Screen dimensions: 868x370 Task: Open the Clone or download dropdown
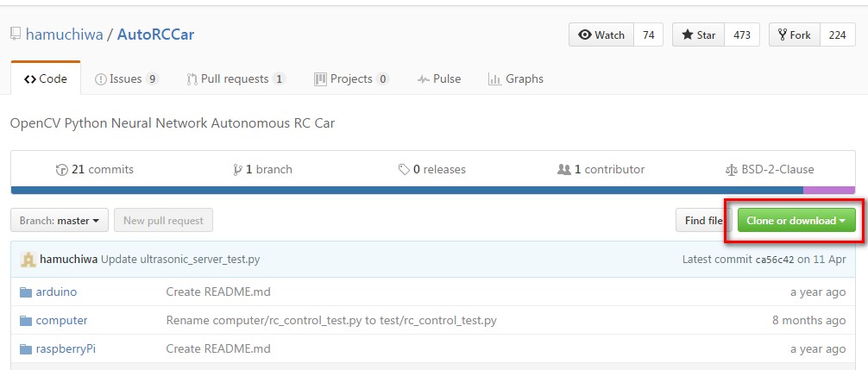pyautogui.click(x=796, y=221)
